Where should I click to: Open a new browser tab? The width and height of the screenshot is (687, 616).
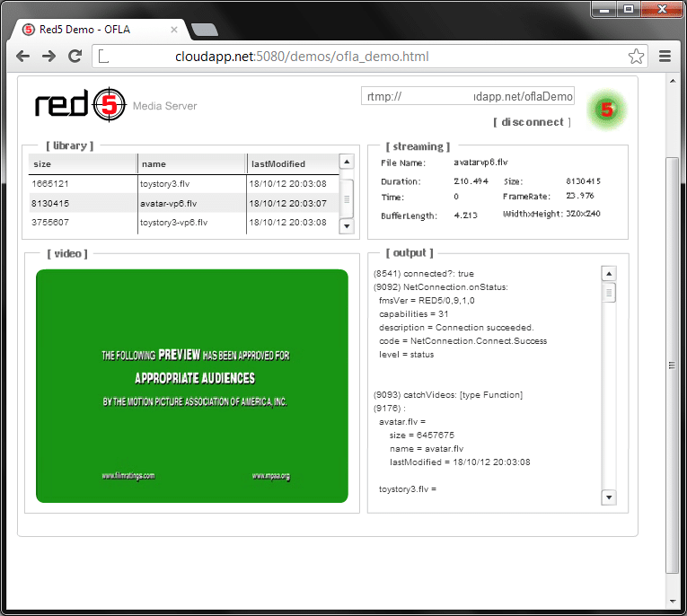(205, 30)
